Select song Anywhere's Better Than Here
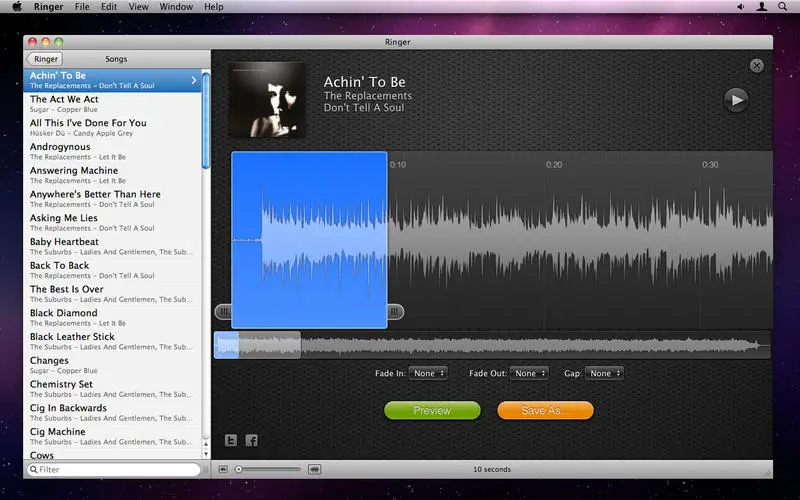 [x=112, y=198]
